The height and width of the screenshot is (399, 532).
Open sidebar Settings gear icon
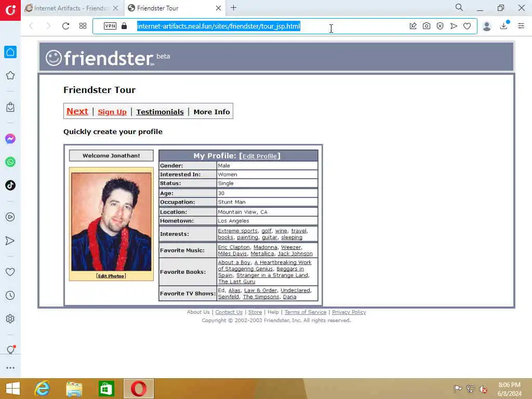tap(10, 318)
